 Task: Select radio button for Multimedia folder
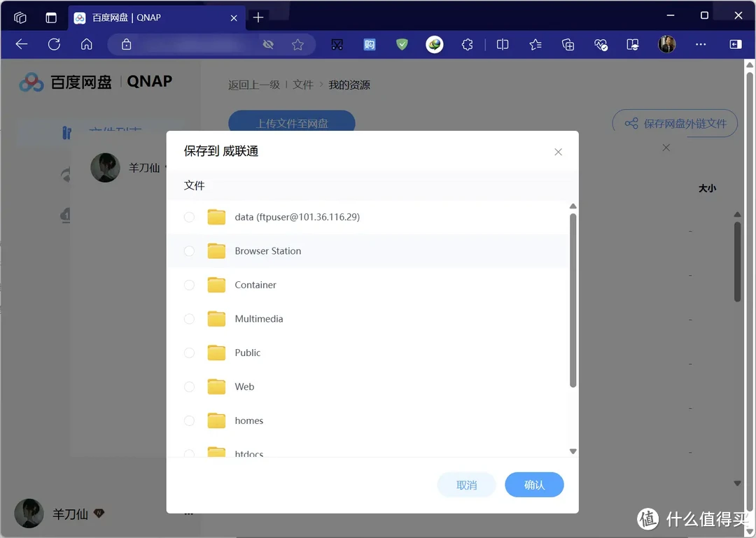190,318
